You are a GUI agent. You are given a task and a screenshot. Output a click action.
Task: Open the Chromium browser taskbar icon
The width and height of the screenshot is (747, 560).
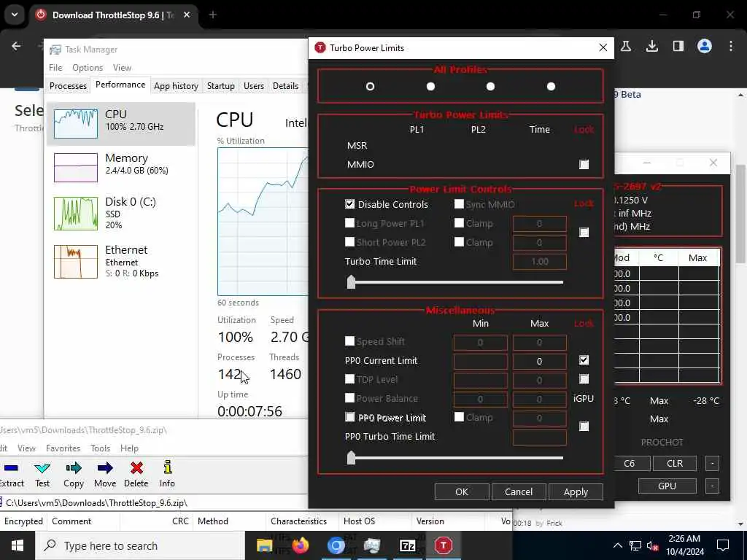[x=336, y=545]
